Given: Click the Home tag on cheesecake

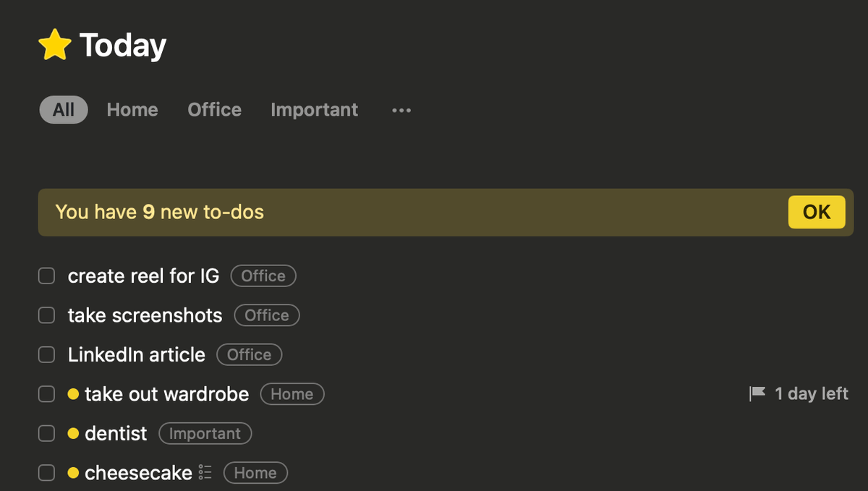Looking at the screenshot, I should point(255,472).
